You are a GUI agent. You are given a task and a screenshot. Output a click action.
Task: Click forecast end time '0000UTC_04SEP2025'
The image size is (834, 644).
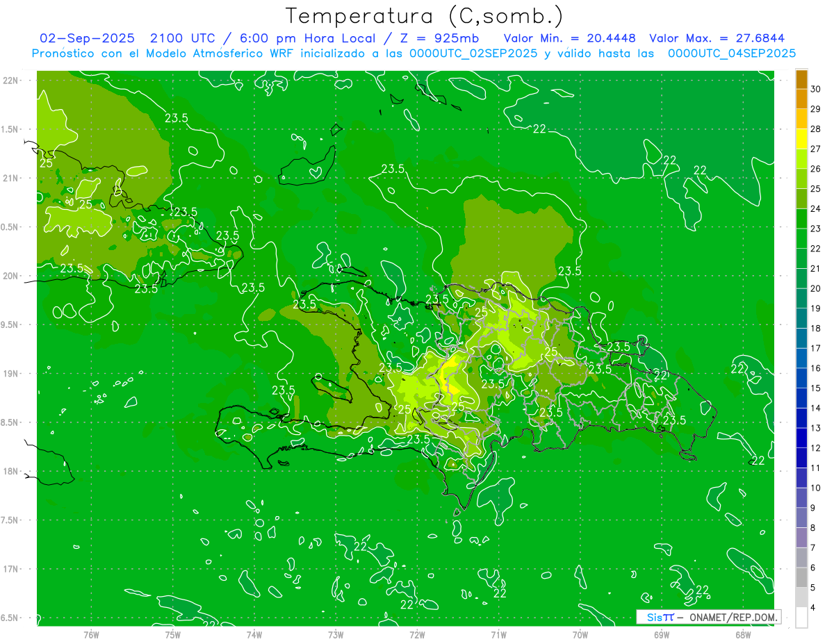point(732,53)
